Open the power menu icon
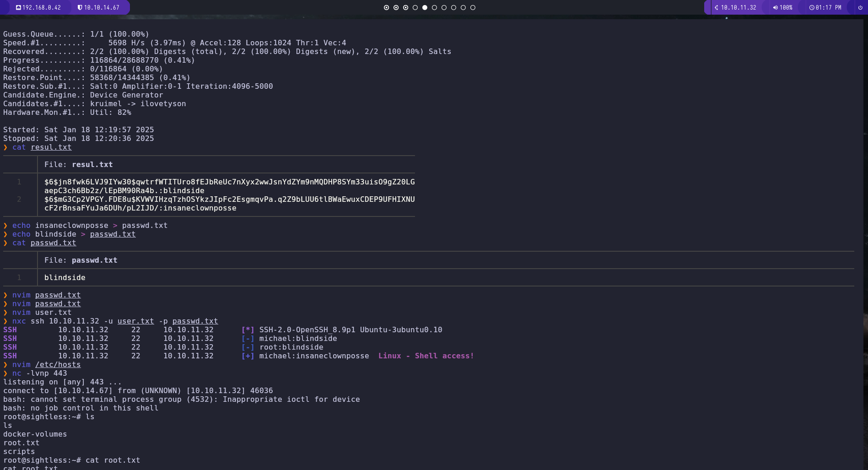868x470 pixels. pos(860,7)
